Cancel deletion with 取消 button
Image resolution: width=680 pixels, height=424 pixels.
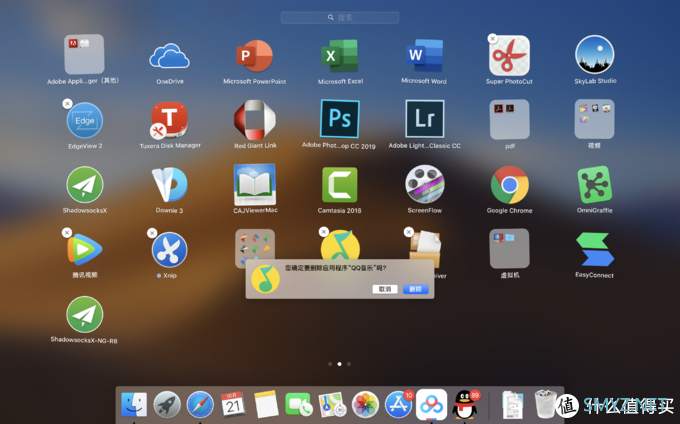pyautogui.click(x=385, y=289)
